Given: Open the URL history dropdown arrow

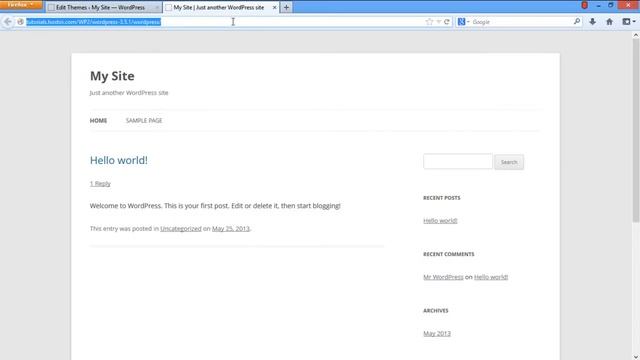Looking at the screenshot, I should coord(438,22).
